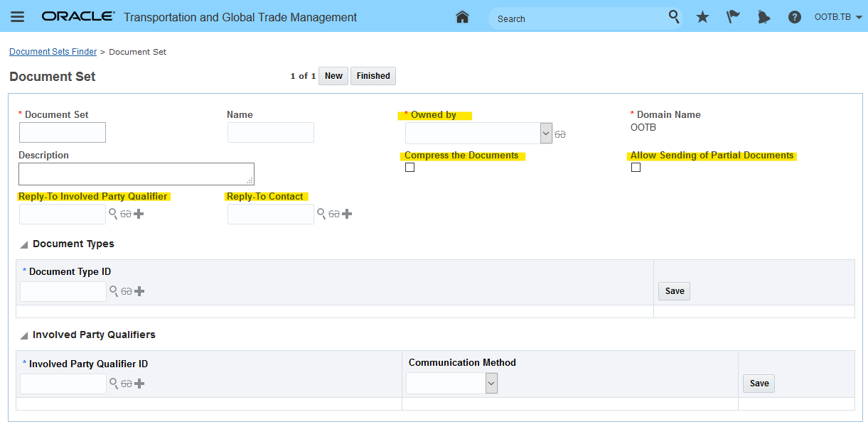Search Involved Party Qualifier ID magnifier
Image resolution: width=868 pixels, height=429 pixels.
(113, 383)
